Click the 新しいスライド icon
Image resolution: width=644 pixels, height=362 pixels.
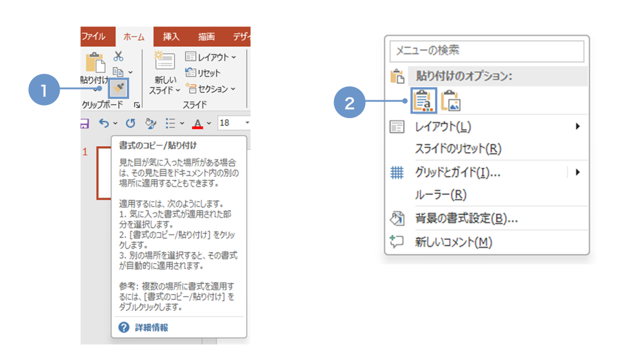point(165,61)
